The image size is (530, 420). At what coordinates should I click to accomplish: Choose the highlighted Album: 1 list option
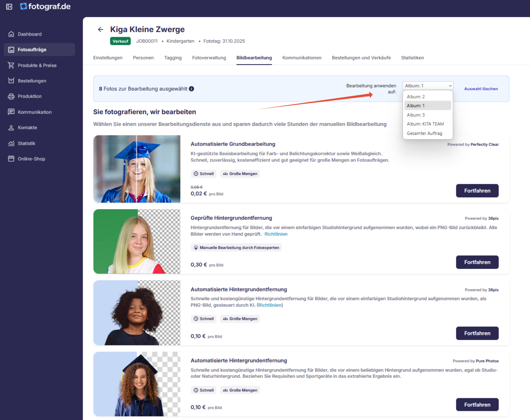pyautogui.click(x=428, y=106)
